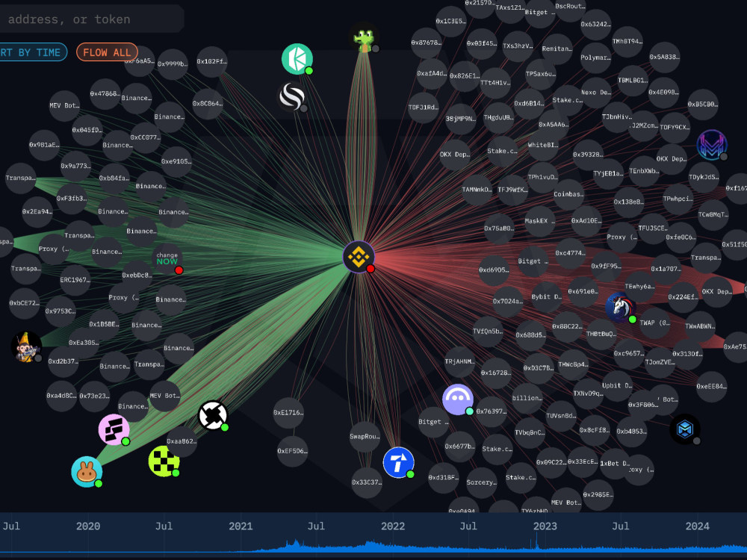
Task: Select the 0xebDc8.. node
Action: [137, 276]
